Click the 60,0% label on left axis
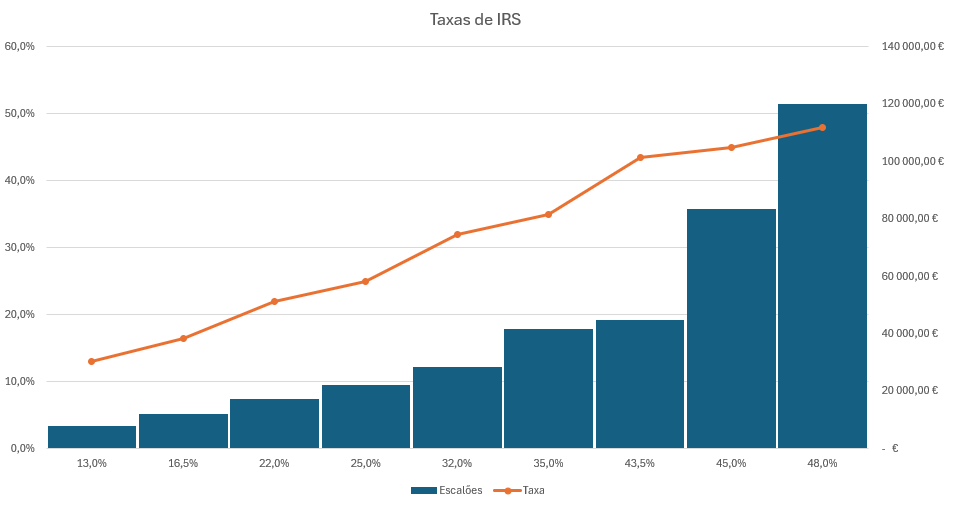The width and height of the screenshot is (953, 507). pos(20,46)
